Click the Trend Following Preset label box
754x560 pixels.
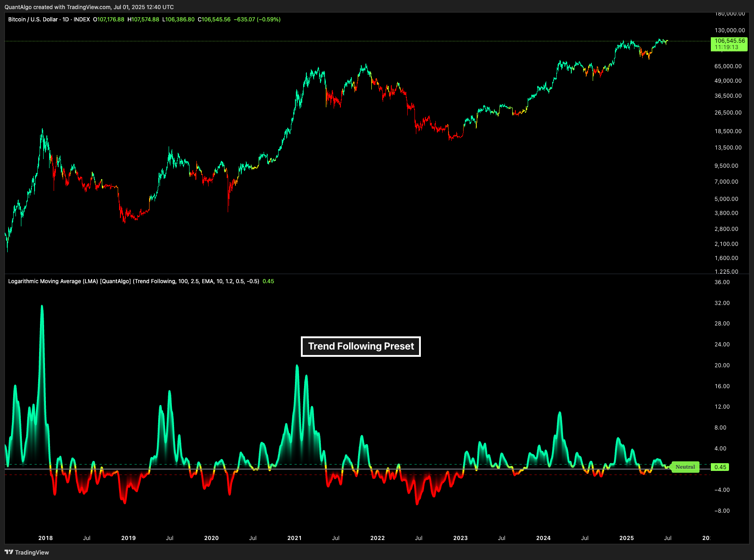(x=361, y=346)
